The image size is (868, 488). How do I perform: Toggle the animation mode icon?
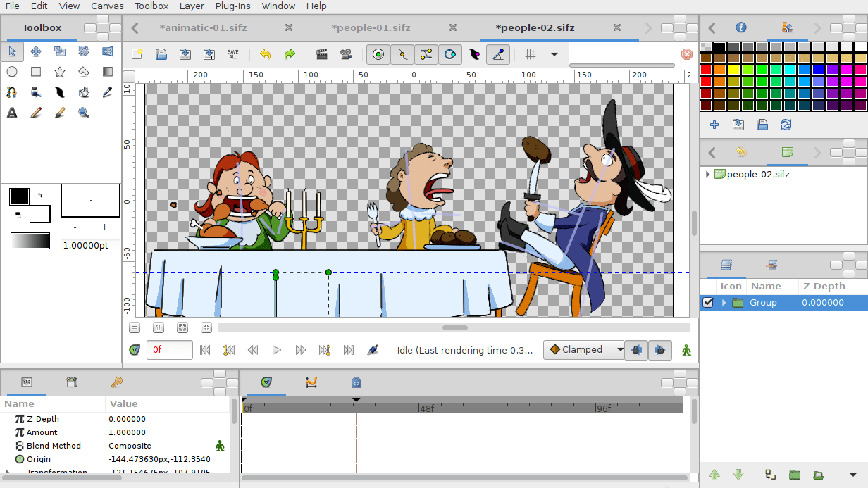click(686, 350)
